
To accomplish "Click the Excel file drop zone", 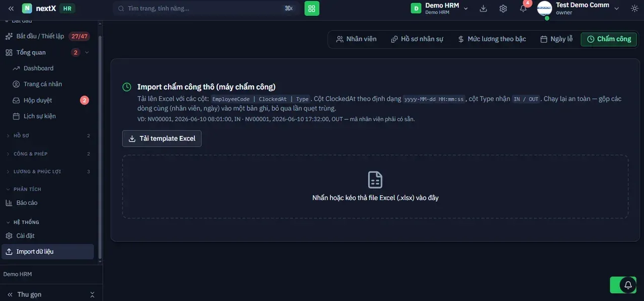I will coord(375,186).
